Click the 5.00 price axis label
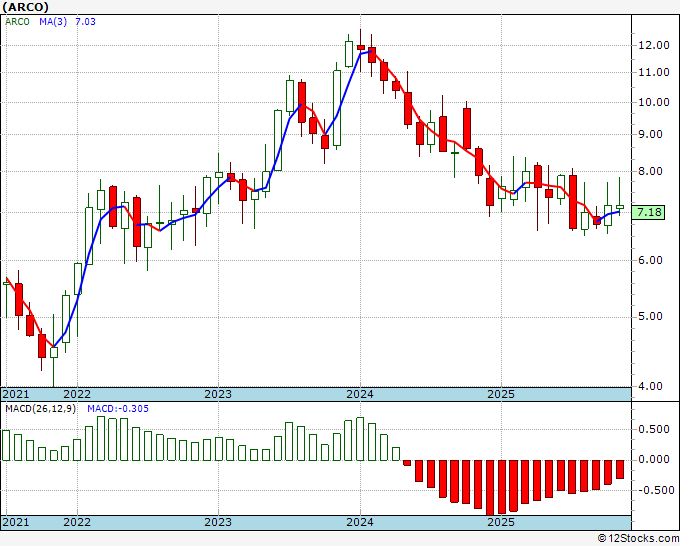 (x=650, y=317)
